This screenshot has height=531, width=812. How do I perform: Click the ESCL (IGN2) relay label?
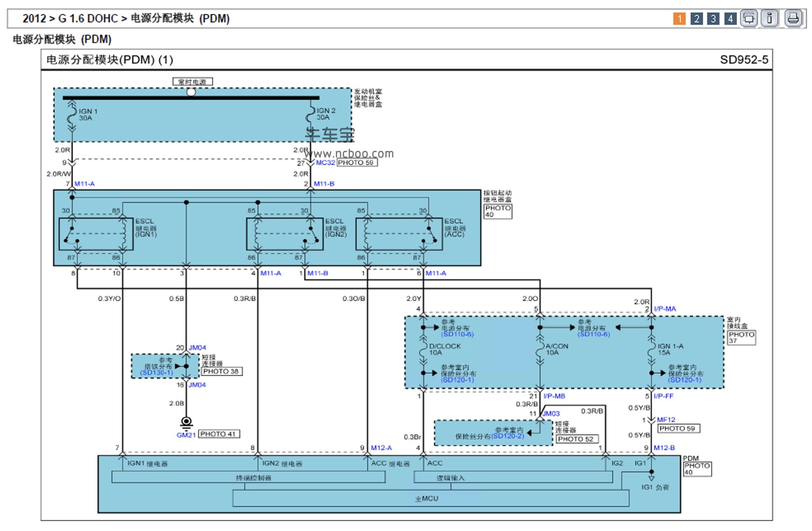336,228
